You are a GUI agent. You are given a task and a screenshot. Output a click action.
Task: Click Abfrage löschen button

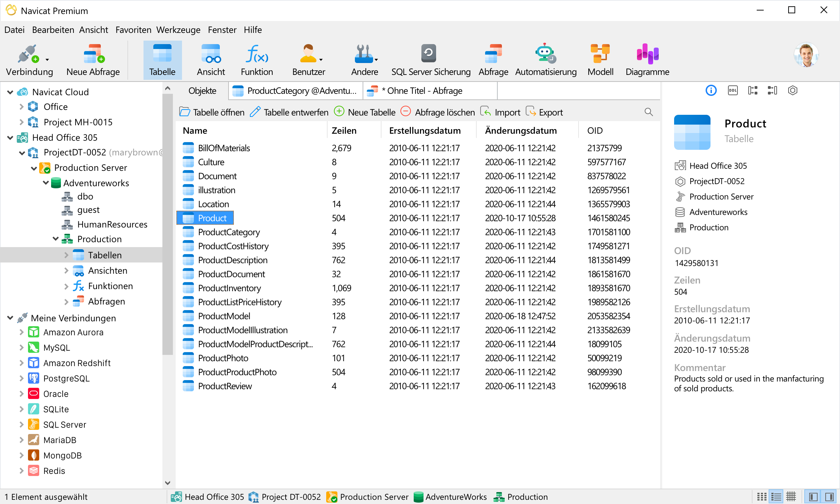(x=437, y=112)
